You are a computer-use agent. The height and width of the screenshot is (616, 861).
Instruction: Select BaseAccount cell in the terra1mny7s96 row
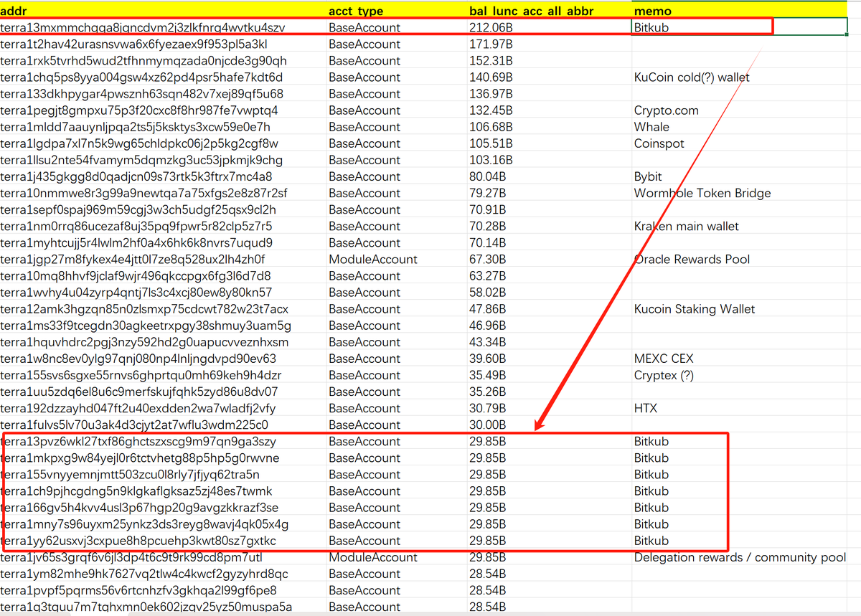[x=397, y=523]
